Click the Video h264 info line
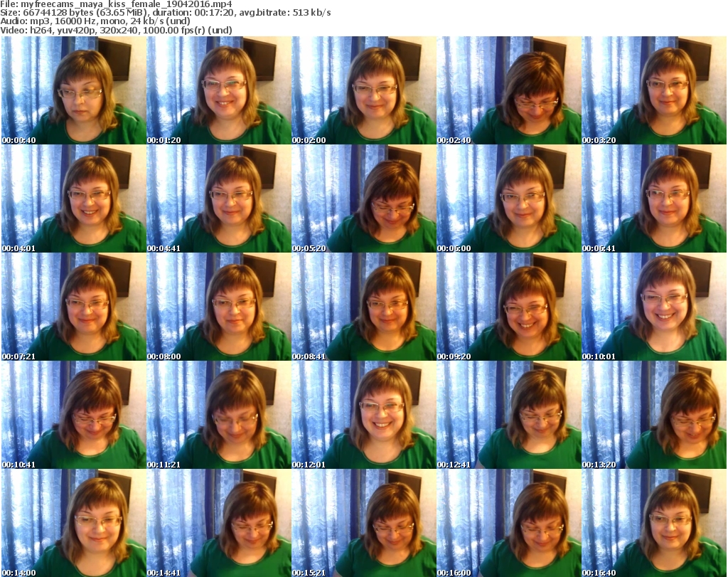 tap(116, 30)
